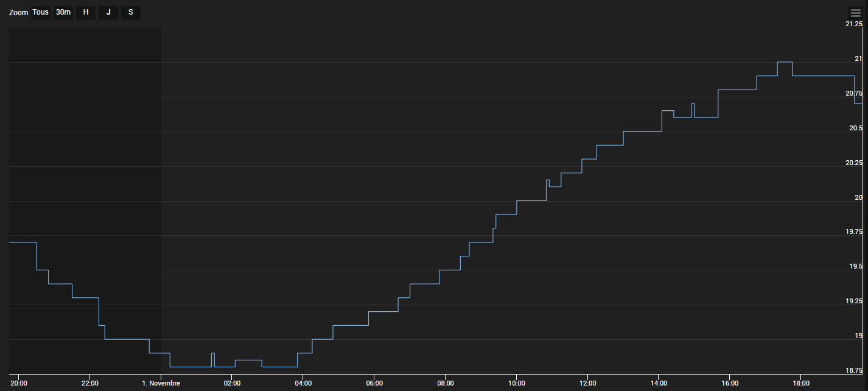Click the Zoom label text

[x=18, y=13]
